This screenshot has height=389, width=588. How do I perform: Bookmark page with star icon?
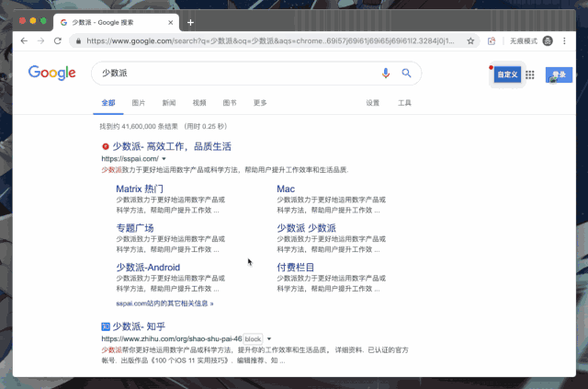click(x=470, y=41)
